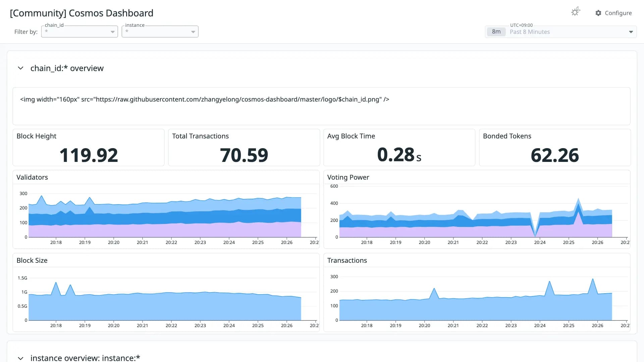The height and width of the screenshot is (362, 644).
Task: Click the Total Transactions panel title
Action: (200, 136)
